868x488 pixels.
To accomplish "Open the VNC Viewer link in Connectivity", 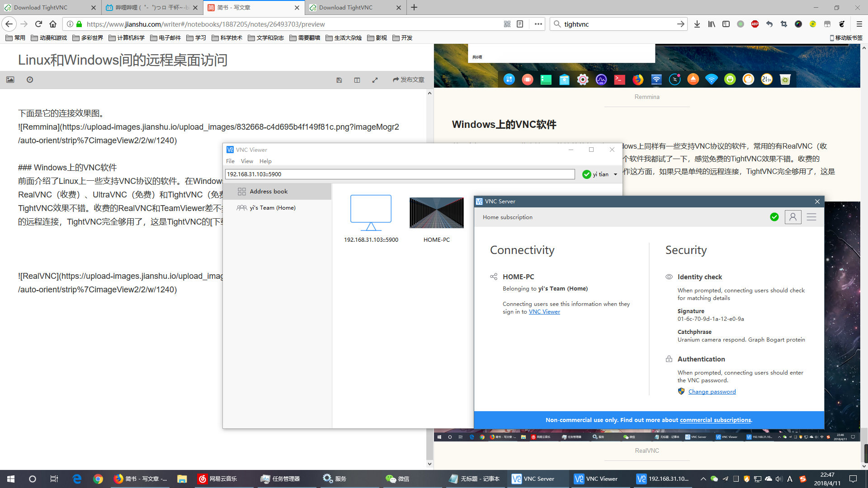I will (544, 312).
